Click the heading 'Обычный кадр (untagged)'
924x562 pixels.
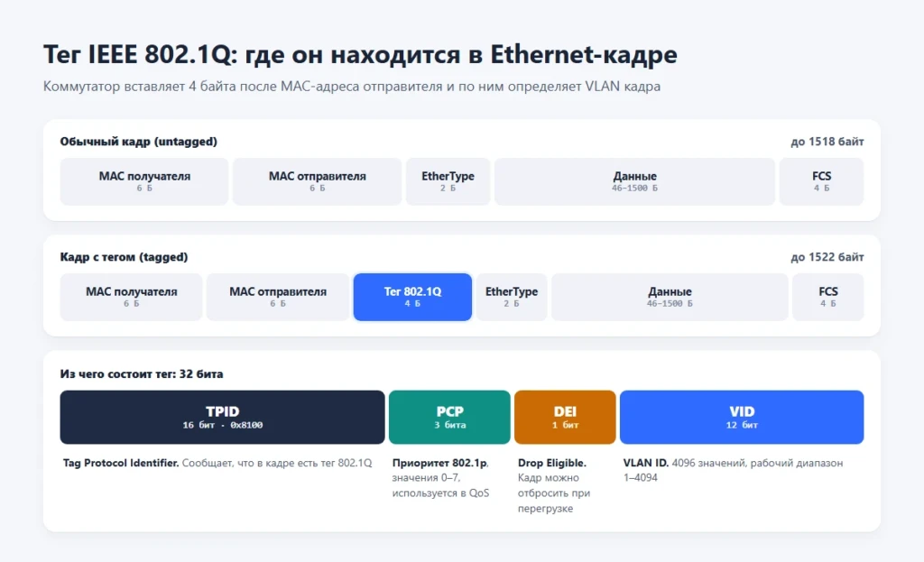coord(138,142)
